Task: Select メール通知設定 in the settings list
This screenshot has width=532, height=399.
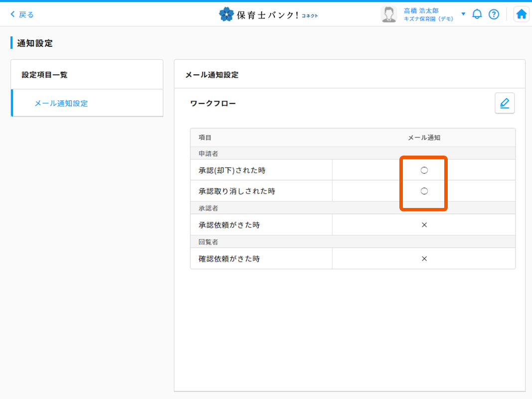Action: pos(61,103)
